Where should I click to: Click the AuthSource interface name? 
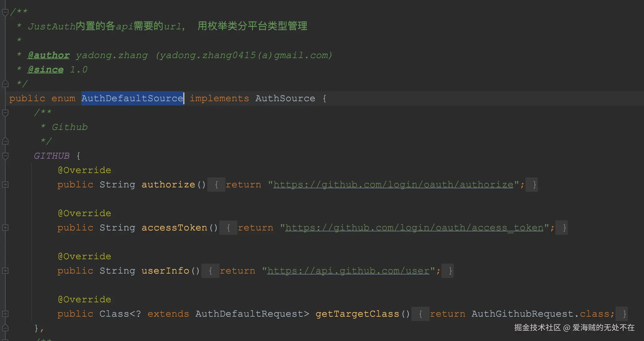(285, 98)
